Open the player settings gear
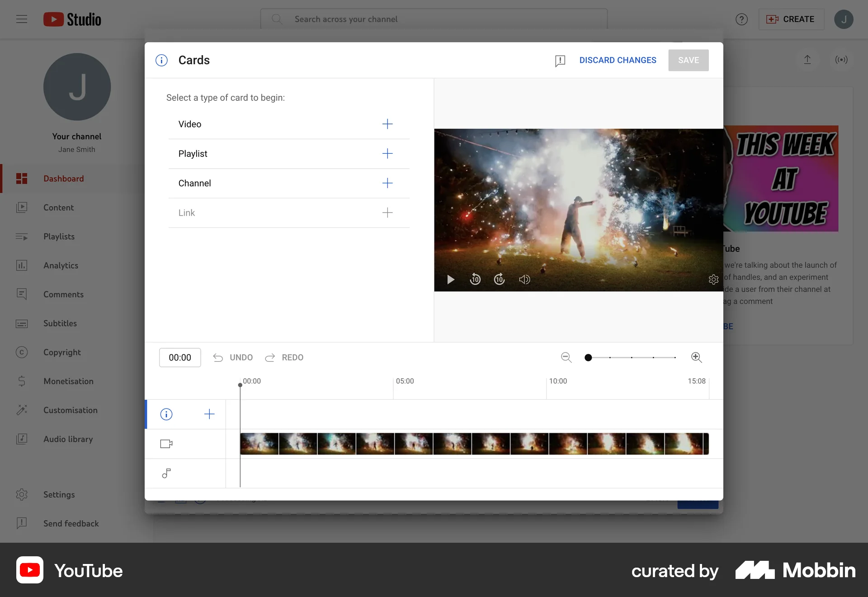Screen dimensions: 868x597 tap(713, 280)
